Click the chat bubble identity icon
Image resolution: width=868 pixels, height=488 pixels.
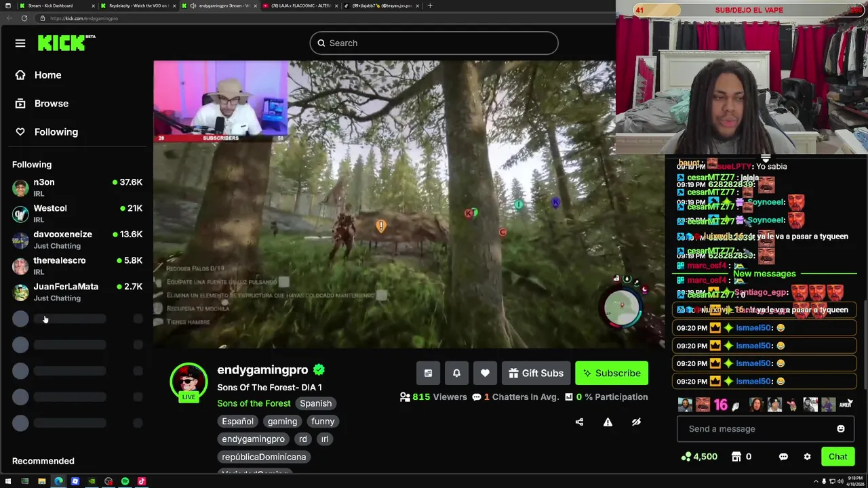783,457
